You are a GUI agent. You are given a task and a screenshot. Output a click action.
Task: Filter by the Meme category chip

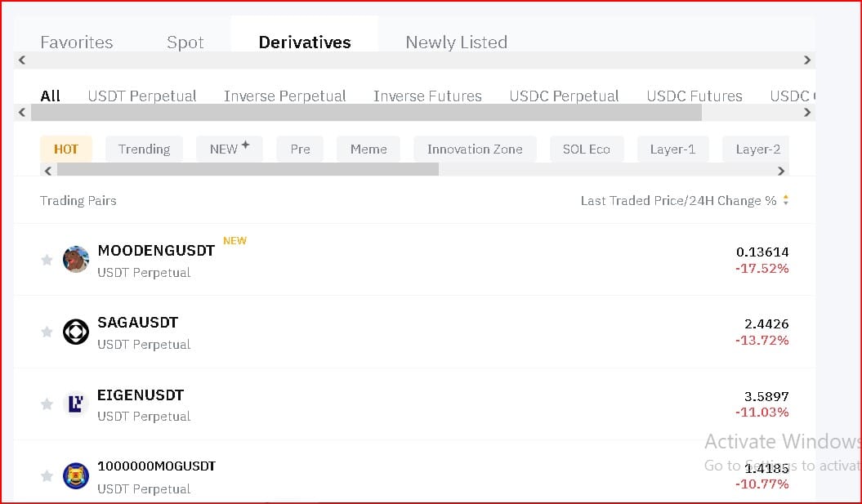pyautogui.click(x=368, y=149)
